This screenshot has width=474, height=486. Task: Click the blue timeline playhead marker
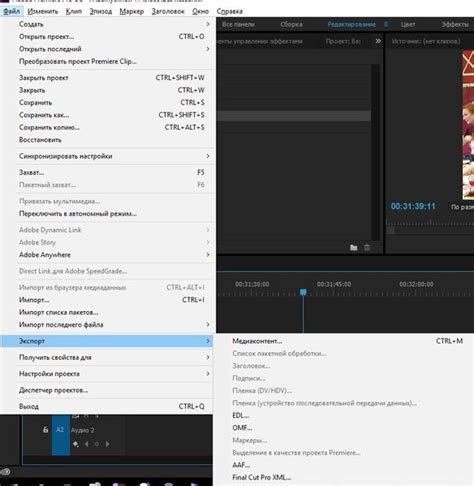click(303, 292)
